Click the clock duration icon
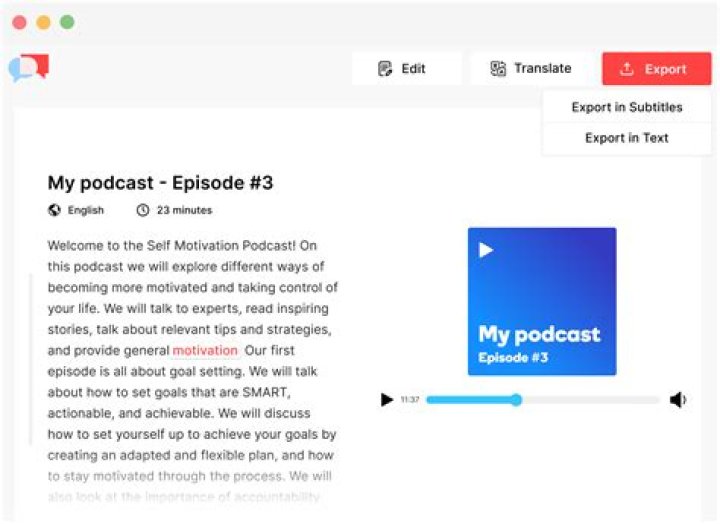 pos(143,210)
